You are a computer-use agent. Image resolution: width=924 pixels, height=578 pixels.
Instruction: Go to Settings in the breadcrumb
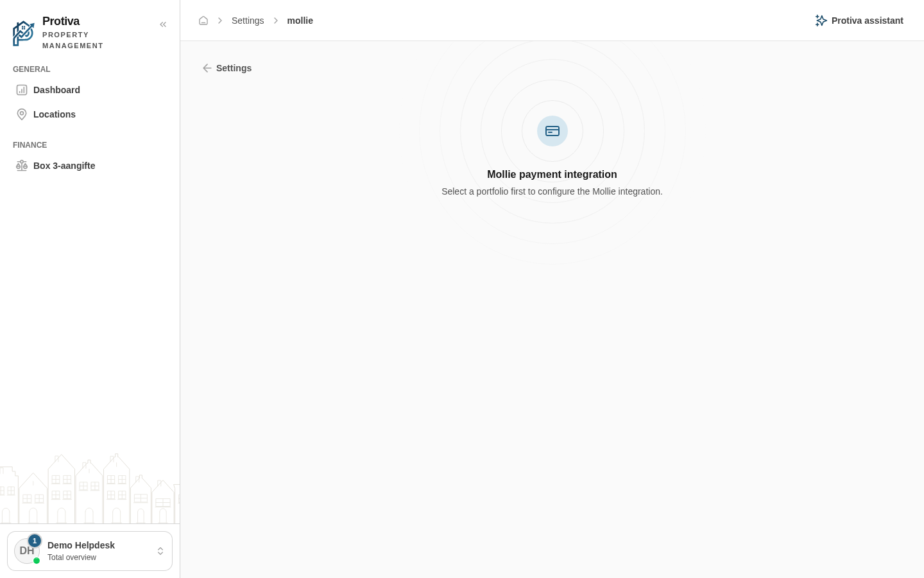point(248,21)
